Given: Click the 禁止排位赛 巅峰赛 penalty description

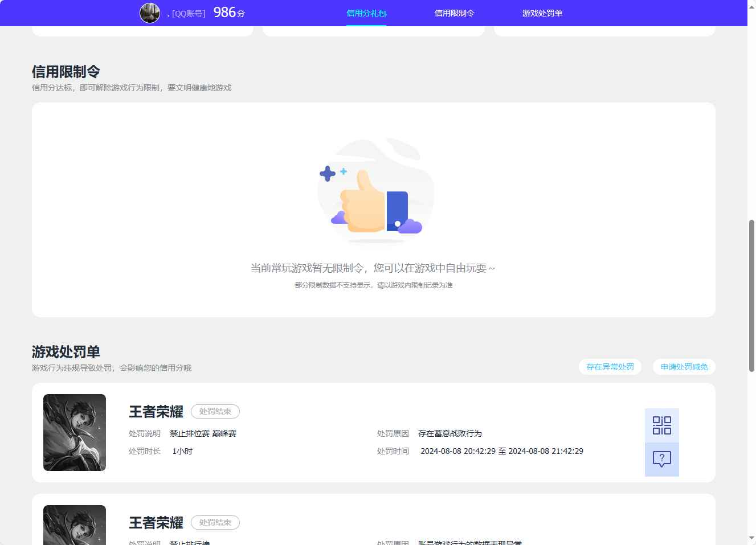Looking at the screenshot, I should (203, 433).
